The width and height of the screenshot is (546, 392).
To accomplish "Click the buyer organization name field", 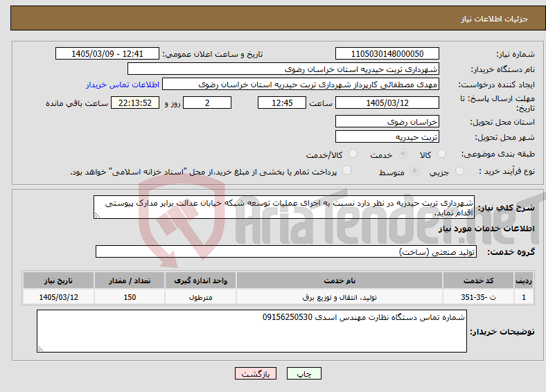I will (x=283, y=69).
